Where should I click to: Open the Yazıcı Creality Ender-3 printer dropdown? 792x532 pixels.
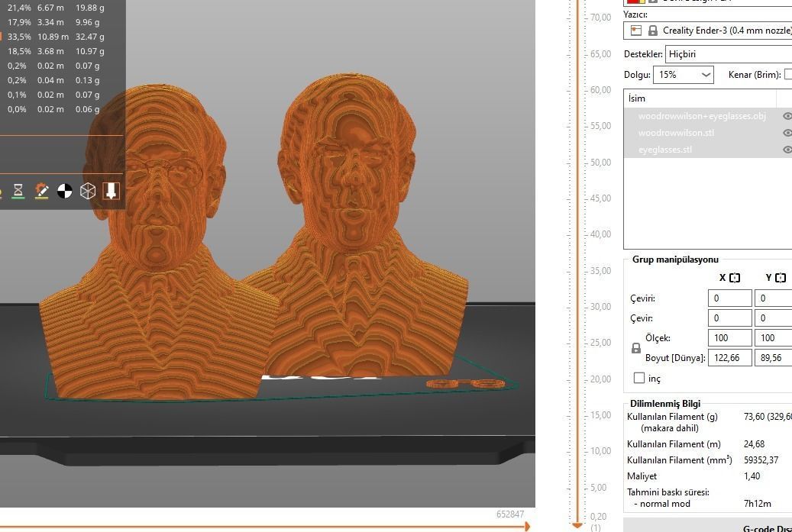tap(708, 31)
